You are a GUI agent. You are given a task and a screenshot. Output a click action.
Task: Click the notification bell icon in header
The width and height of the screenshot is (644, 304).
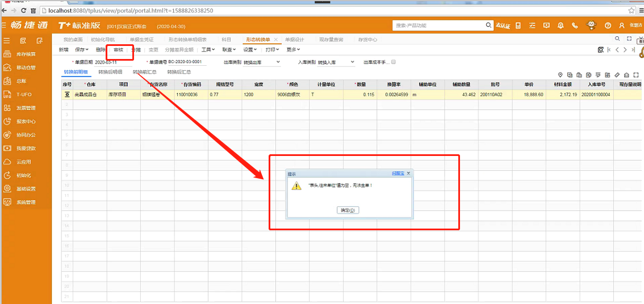point(561,26)
